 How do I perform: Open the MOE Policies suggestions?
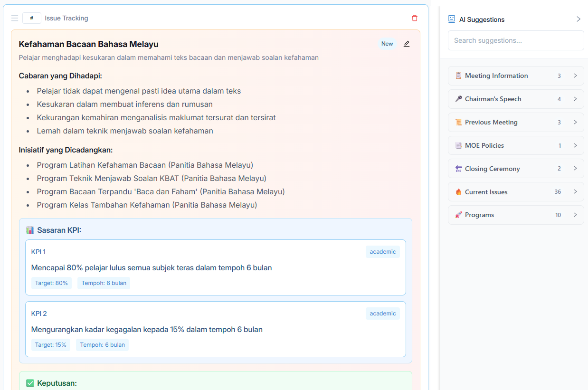coord(576,145)
